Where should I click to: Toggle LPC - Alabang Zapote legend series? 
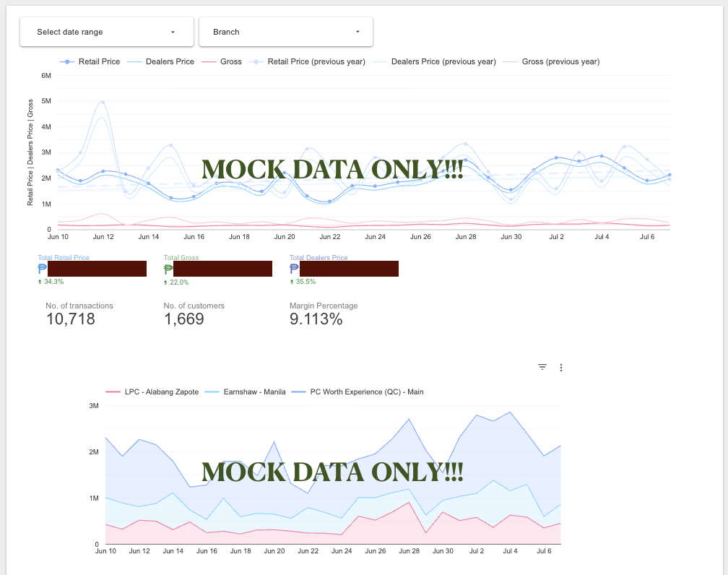click(152, 392)
